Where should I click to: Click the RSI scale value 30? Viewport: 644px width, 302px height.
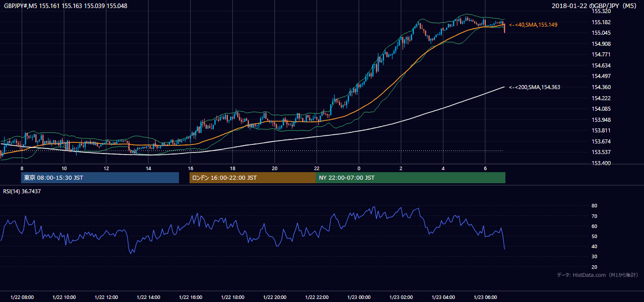coord(594,257)
